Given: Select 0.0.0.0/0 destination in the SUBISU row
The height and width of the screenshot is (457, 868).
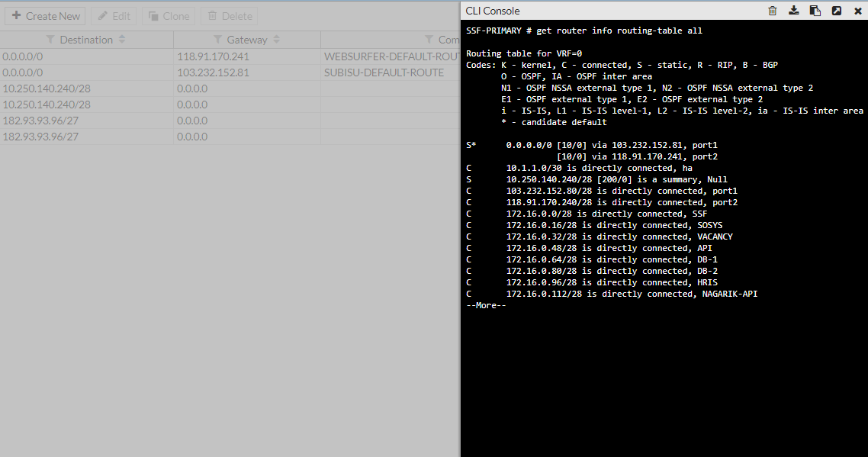Looking at the screenshot, I should click(x=23, y=72).
